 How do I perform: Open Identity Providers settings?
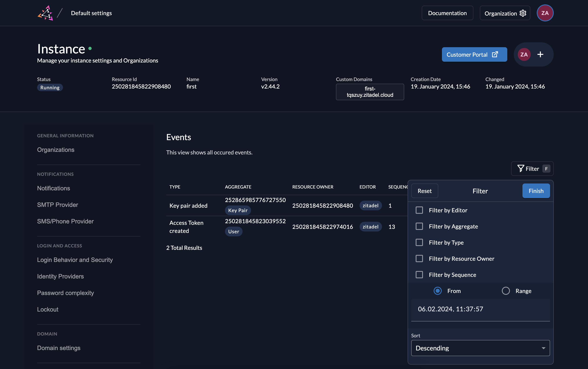click(x=60, y=276)
